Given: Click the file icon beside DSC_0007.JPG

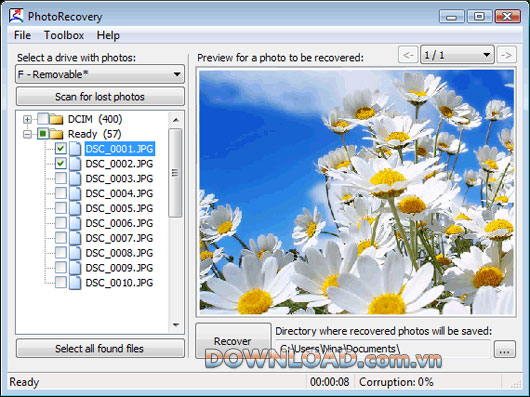Looking at the screenshot, I should coord(75,238).
